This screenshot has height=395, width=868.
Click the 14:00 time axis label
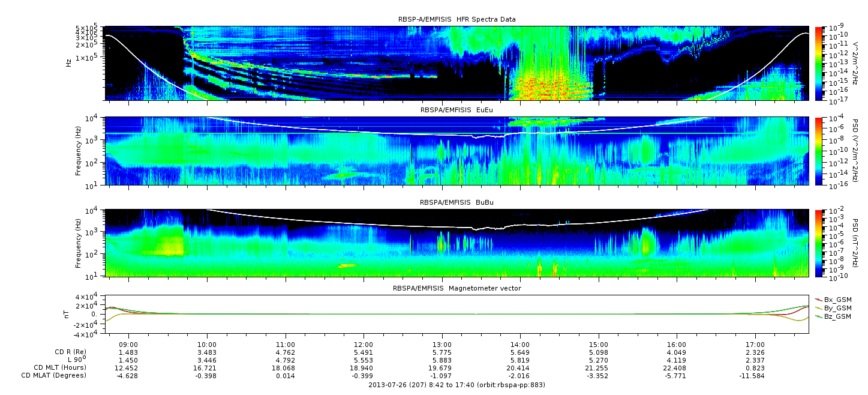click(520, 346)
